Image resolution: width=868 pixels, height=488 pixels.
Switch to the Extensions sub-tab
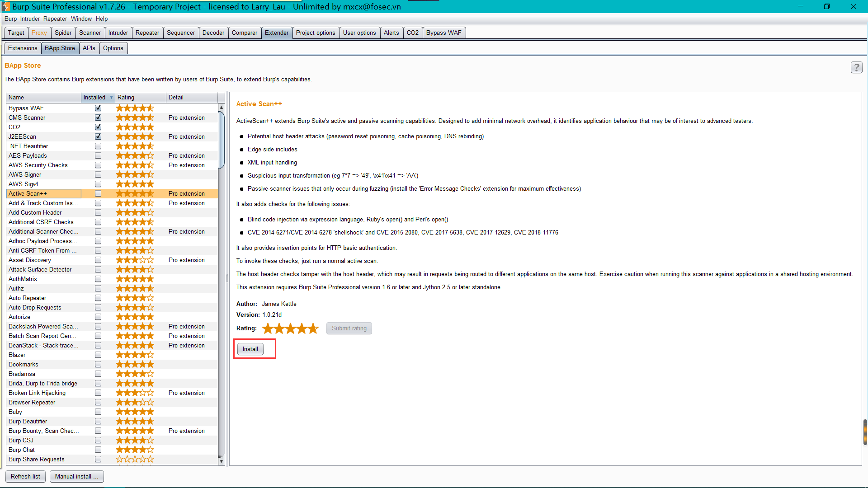pos(23,48)
